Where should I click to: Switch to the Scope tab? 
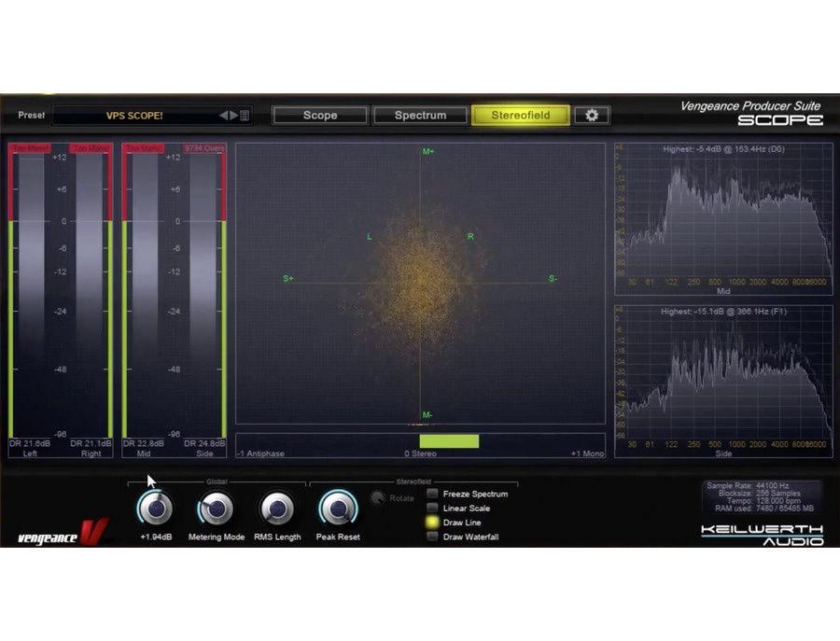pyautogui.click(x=319, y=116)
